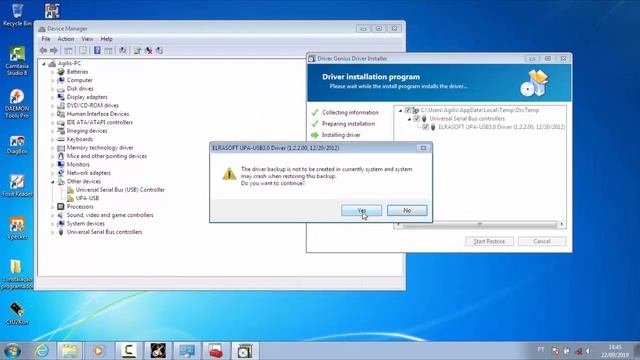Click the Forward arrow in Device Manager toolbar
This screenshot has height=360, width=640.
[x=54, y=51]
